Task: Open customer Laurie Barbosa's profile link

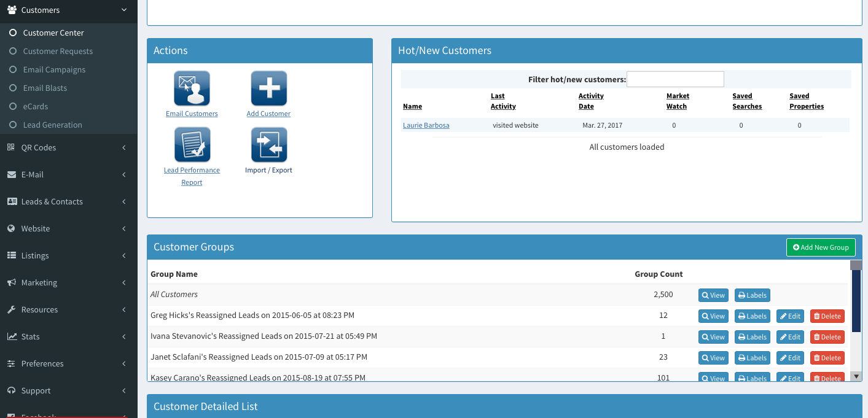Action: (426, 125)
